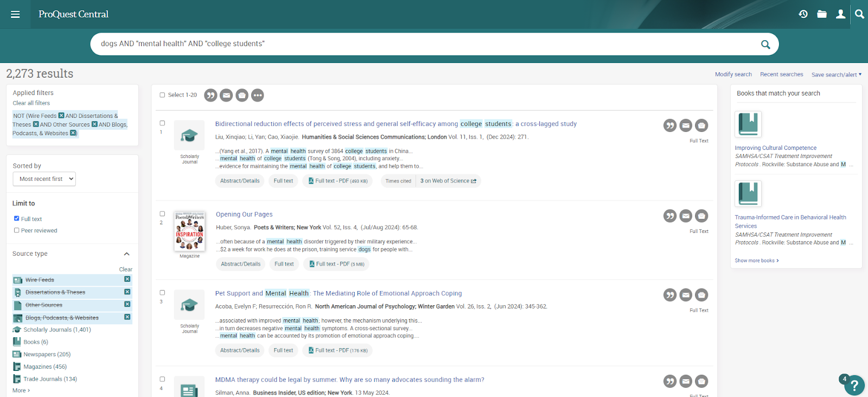Click Clear all filters link
This screenshot has width=868, height=397.
tap(31, 103)
